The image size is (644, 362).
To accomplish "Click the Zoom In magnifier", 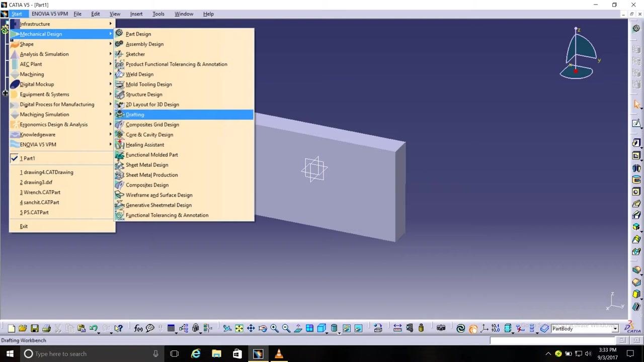I will coord(274,328).
